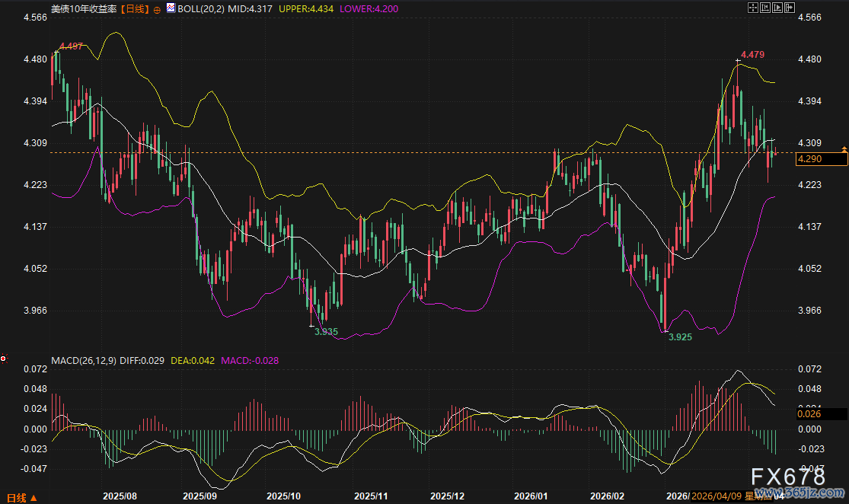849x504 pixels.
Task: Open the 日线 period selector at bottom left
Action: pyautogui.click(x=21, y=497)
